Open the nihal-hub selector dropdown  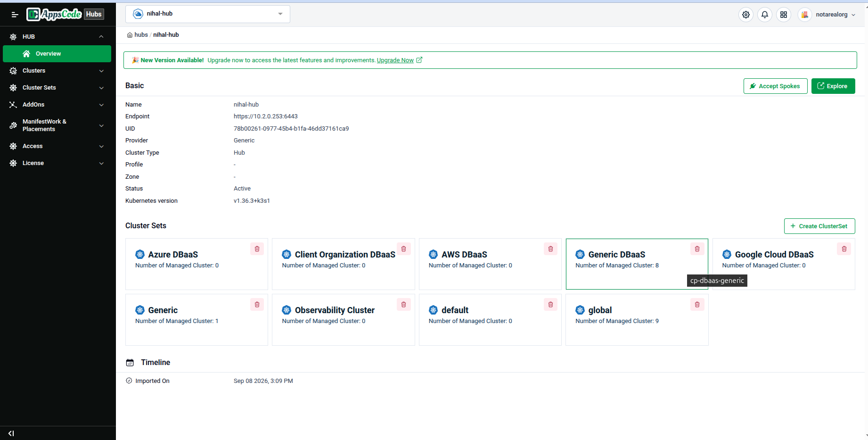point(208,14)
